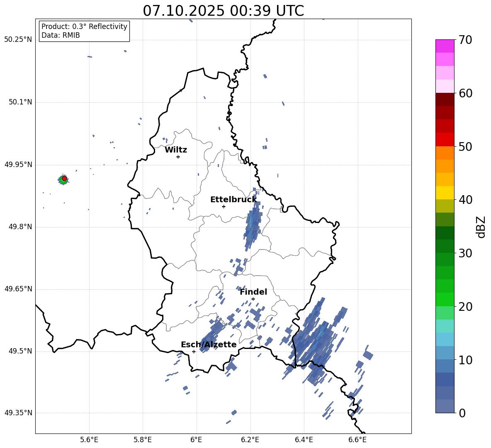Screen dimensions: 491x448
Task: Click the 50.1°N latitude label
Action: point(20,102)
